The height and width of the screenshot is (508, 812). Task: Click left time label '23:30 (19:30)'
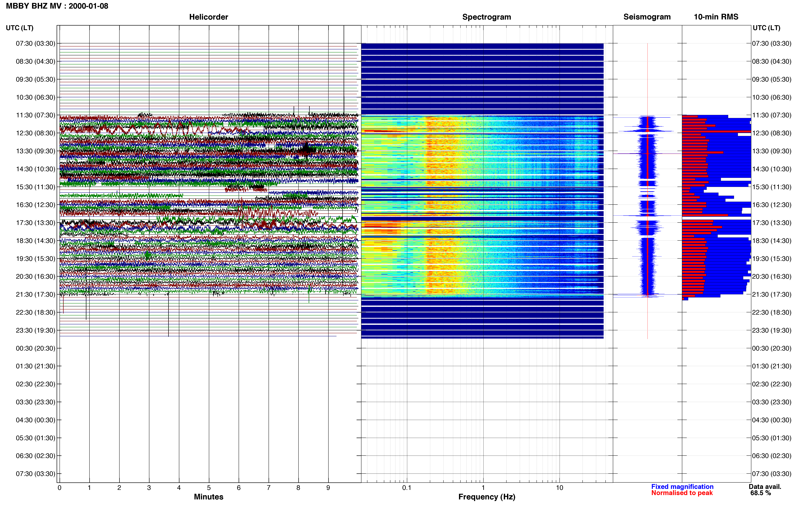point(36,330)
